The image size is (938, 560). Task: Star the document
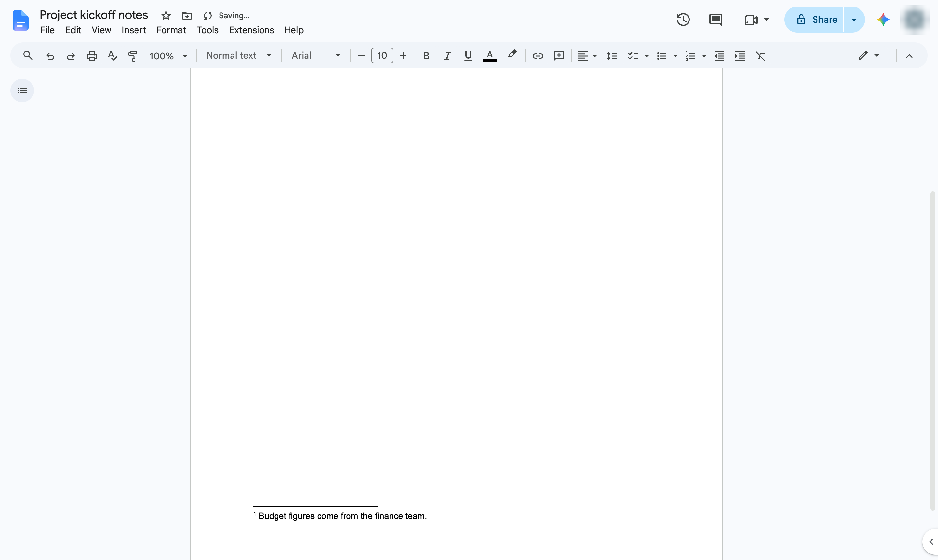tap(166, 16)
